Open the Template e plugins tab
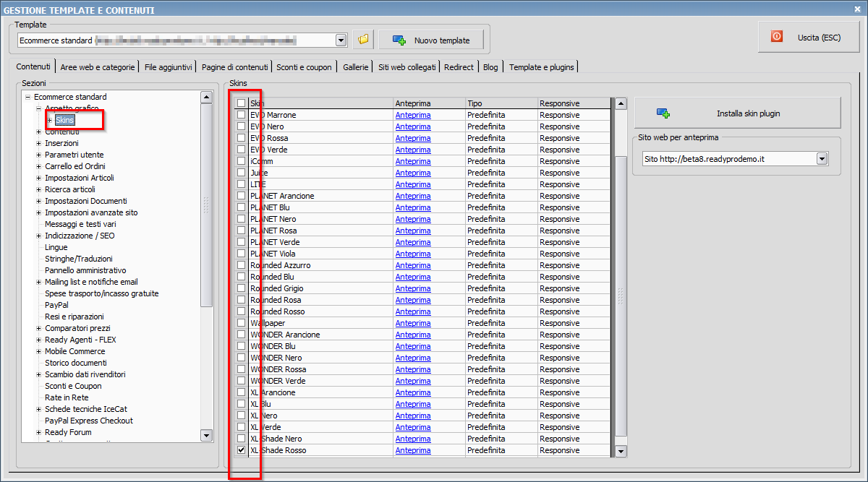Image resolution: width=868 pixels, height=482 pixels. pyautogui.click(x=541, y=67)
